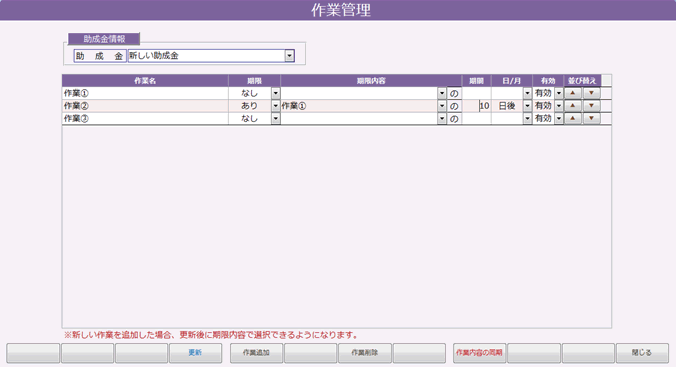Click なし value in 作業③ row

pos(249,119)
